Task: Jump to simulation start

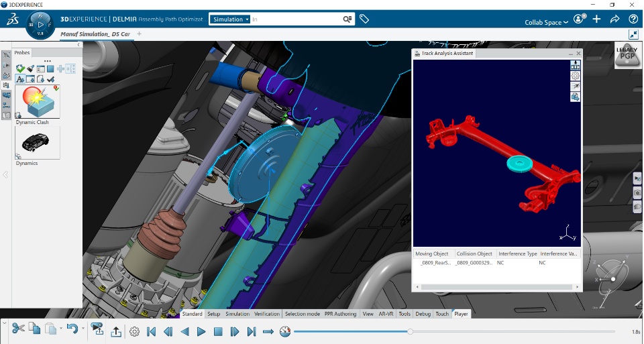Action: click(151, 332)
